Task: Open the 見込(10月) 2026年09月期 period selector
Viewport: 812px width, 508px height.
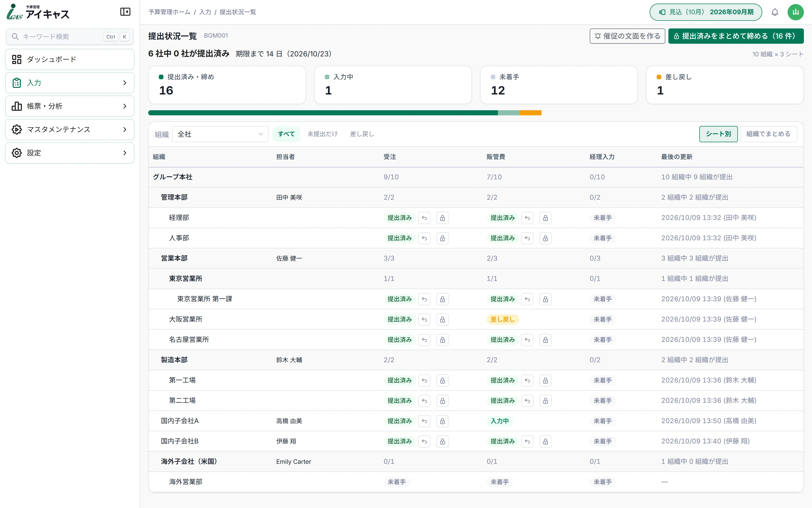Action: [x=706, y=12]
